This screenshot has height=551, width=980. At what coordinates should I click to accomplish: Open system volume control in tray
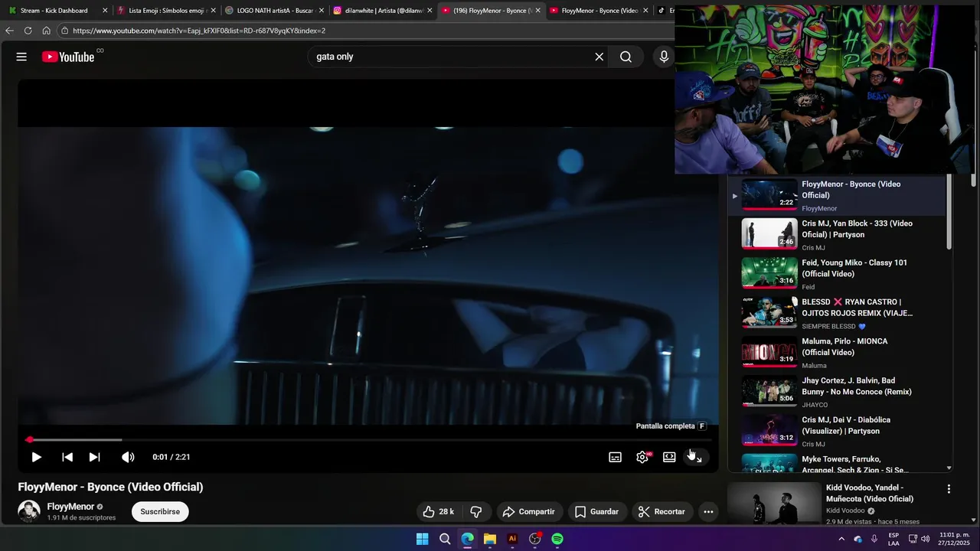click(x=925, y=539)
